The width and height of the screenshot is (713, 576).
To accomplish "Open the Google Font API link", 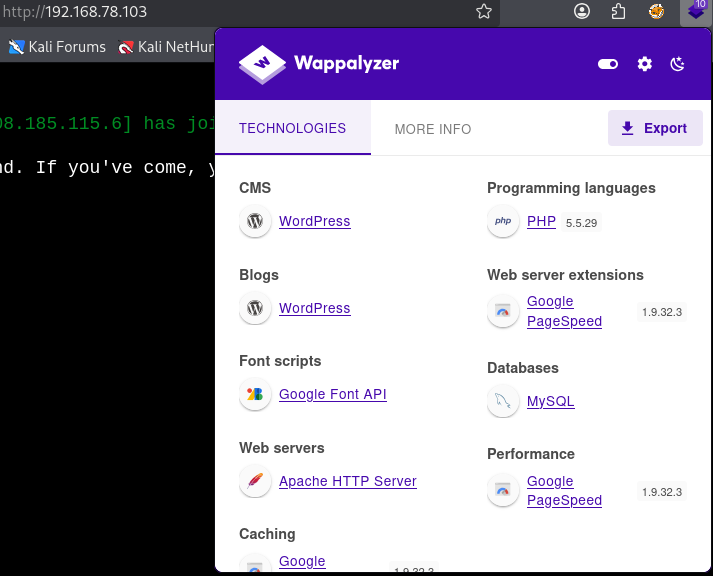I will 332,394.
